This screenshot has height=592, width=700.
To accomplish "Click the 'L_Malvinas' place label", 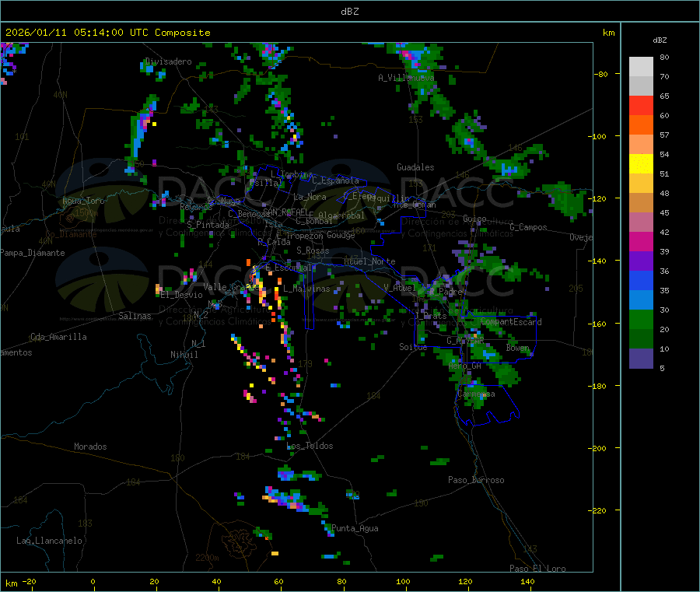I will tap(306, 289).
